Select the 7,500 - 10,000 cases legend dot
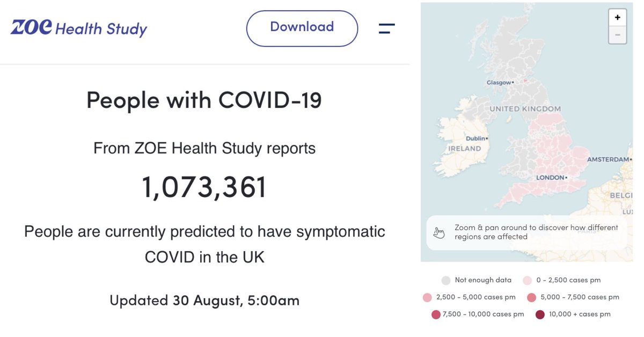This screenshot has width=644, height=337. [x=436, y=314]
